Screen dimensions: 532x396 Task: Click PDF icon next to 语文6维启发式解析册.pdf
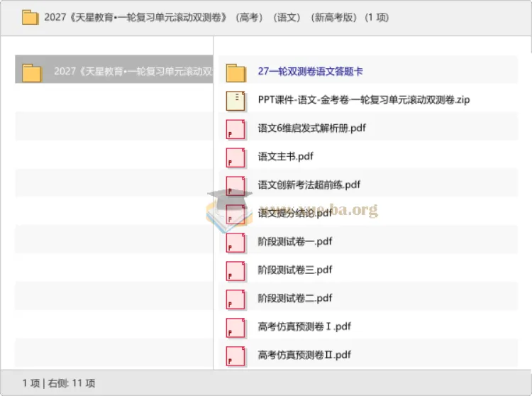click(x=235, y=129)
